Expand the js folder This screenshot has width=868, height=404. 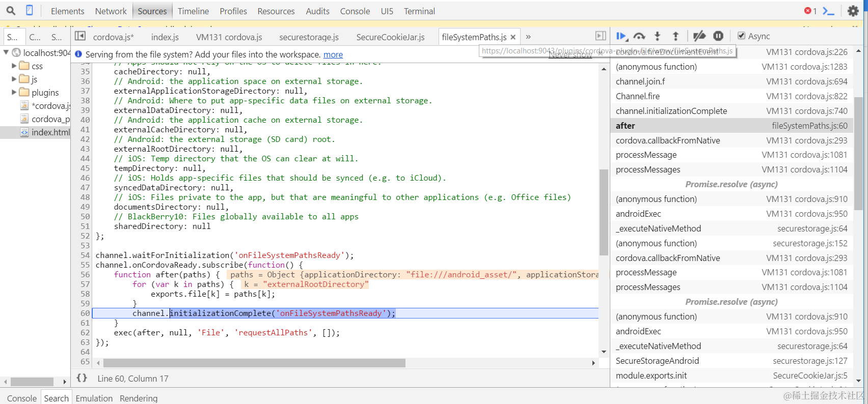[14, 79]
